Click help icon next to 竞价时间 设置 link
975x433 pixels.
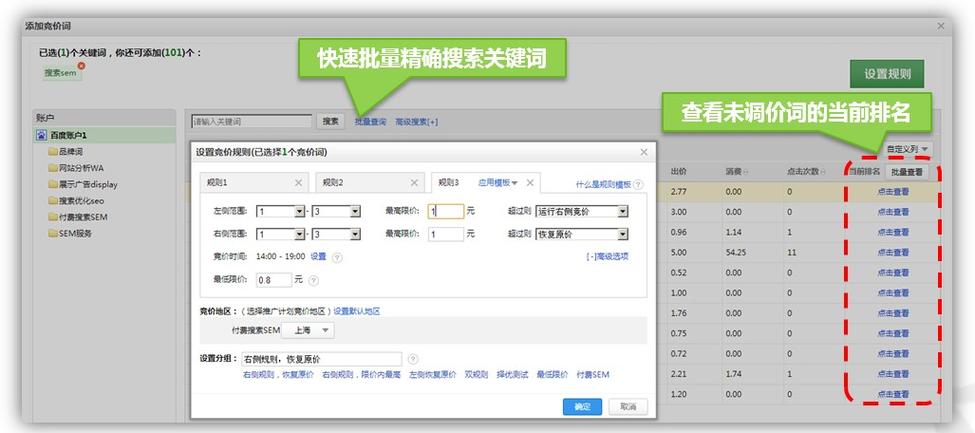click(x=337, y=256)
